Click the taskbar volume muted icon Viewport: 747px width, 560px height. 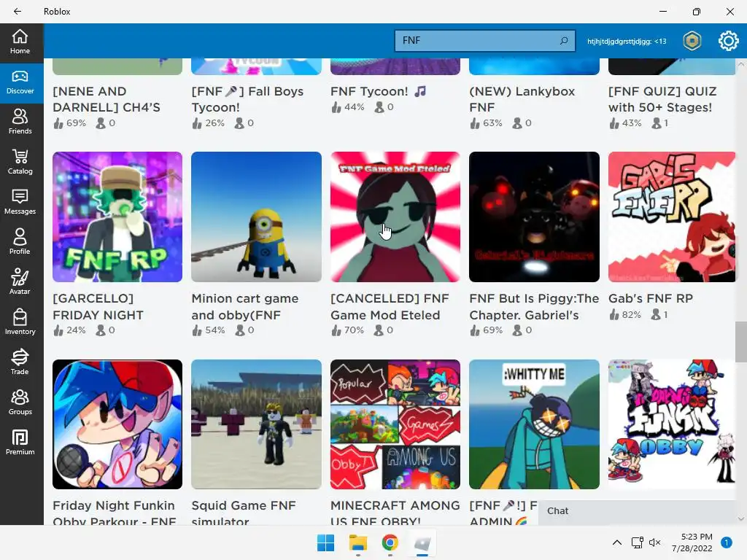tap(655, 542)
